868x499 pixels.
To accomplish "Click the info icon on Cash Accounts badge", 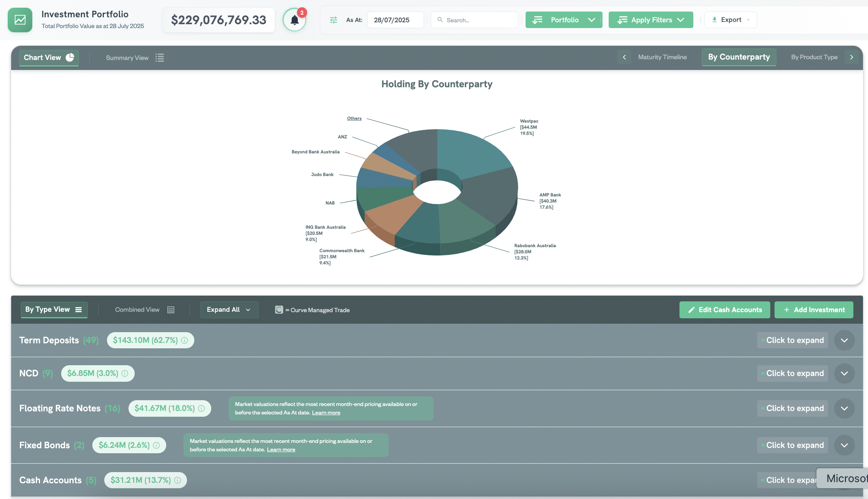I will point(178,480).
